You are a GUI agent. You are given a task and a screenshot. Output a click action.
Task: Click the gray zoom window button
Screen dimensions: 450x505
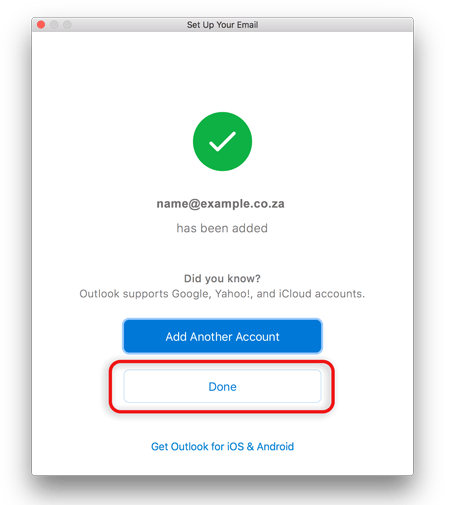point(67,25)
